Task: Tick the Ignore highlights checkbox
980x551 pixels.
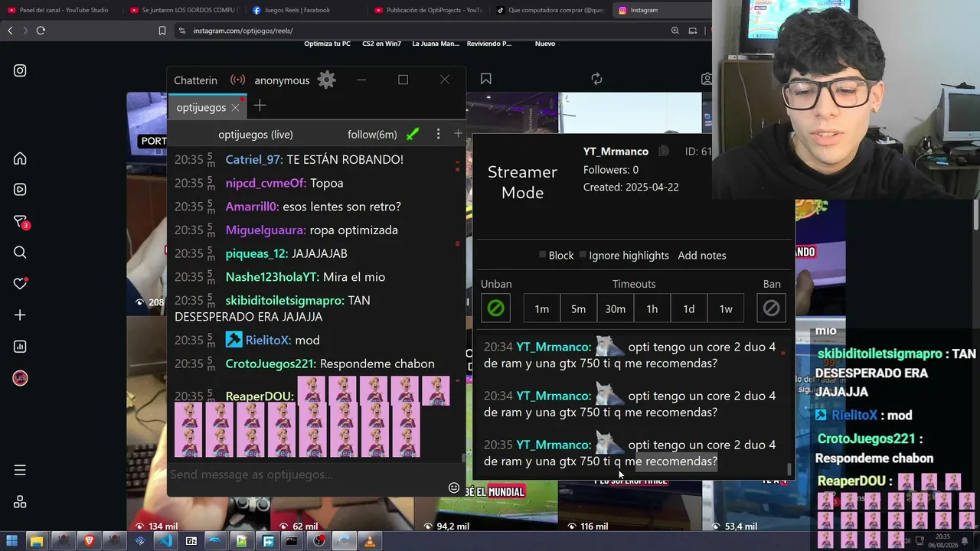Action: (583, 255)
